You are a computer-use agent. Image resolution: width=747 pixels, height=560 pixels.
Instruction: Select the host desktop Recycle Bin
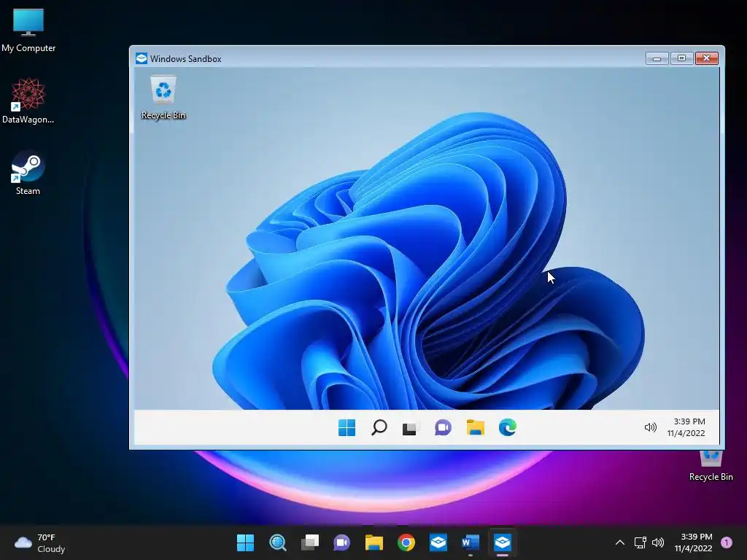click(711, 466)
